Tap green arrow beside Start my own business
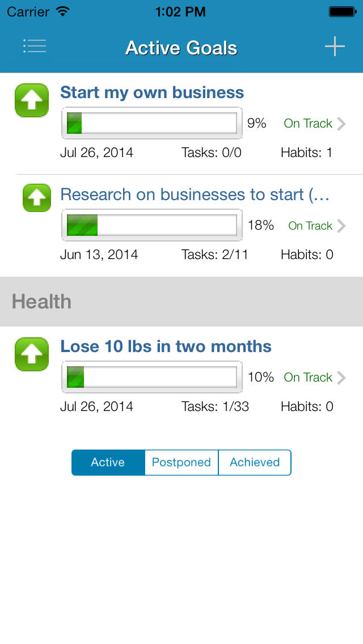The height and width of the screenshot is (644, 363). pos(32,100)
